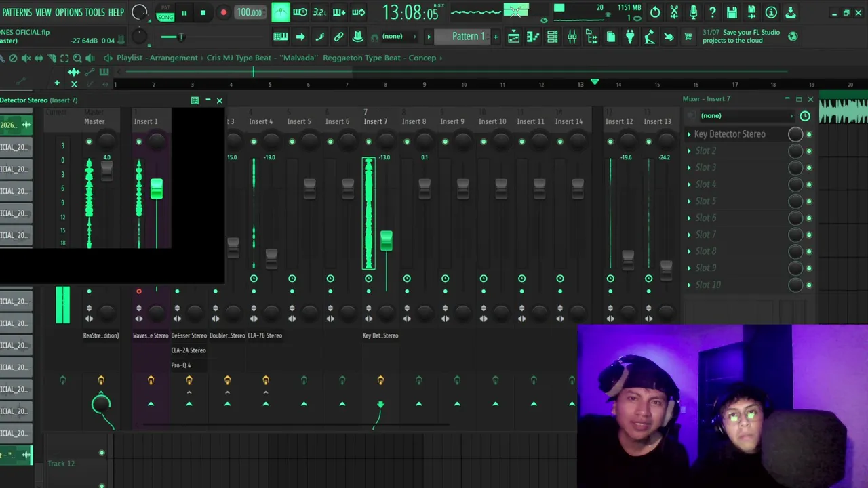
Task: Open the PATTERNS menu
Action: pyautogui.click(x=17, y=12)
